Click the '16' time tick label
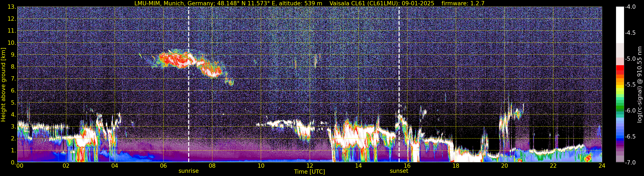The width and height of the screenshot is (644, 176). tap(407, 166)
